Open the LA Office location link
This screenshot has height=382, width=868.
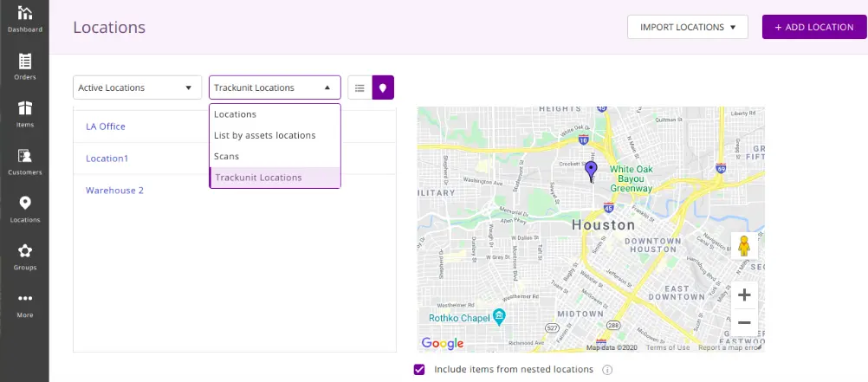coord(106,126)
